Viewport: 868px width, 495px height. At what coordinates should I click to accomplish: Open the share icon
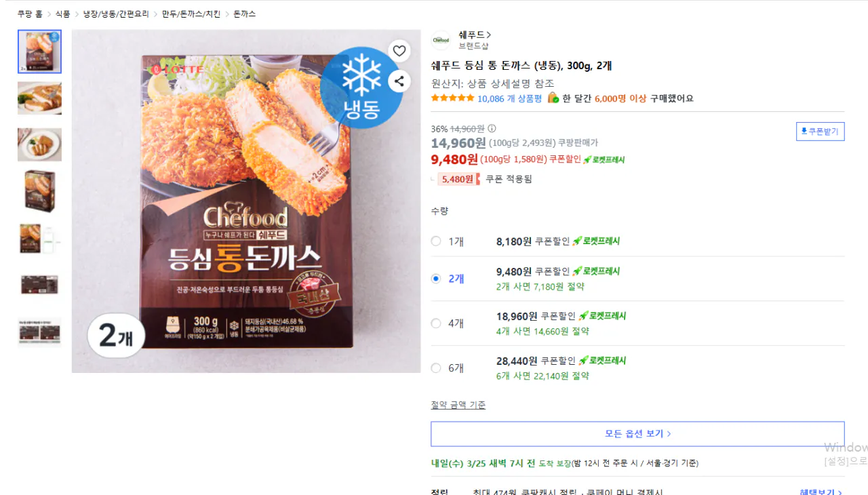point(399,81)
